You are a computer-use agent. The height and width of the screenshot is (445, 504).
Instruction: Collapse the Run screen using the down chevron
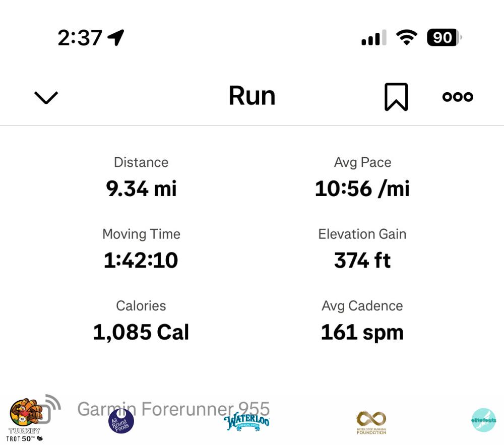pos(46,97)
